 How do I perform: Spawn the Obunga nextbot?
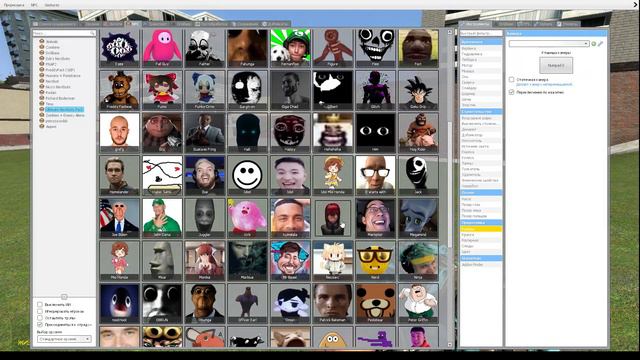click(204, 303)
